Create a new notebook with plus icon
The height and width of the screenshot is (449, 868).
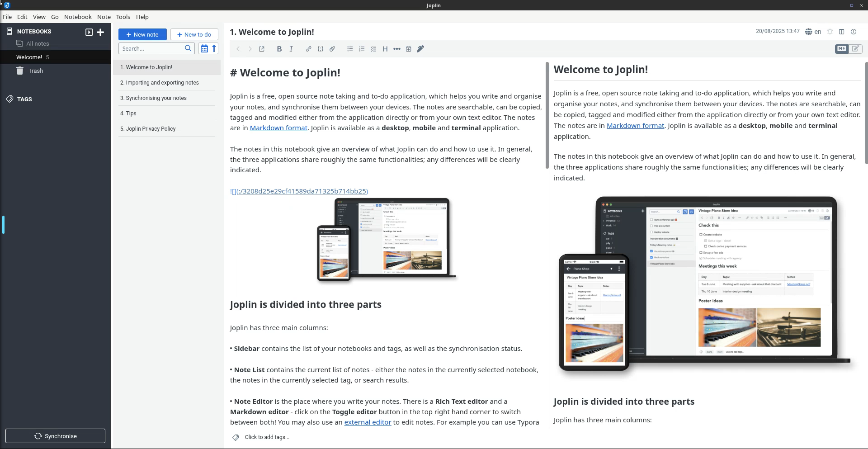click(100, 32)
